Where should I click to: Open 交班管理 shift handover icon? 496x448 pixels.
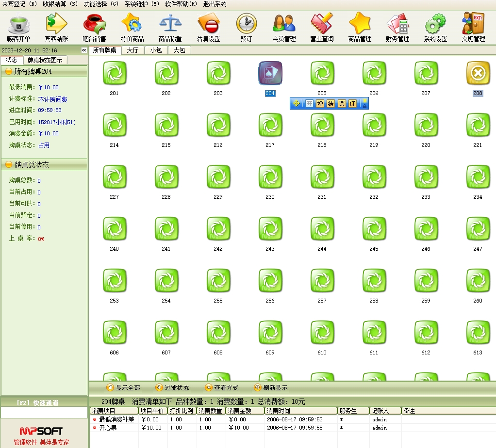tap(473, 27)
